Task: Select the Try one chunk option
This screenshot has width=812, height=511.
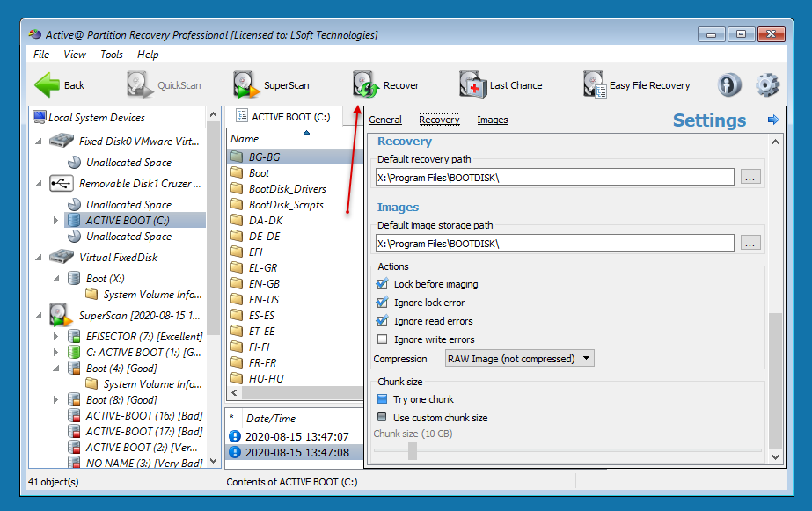Action: pyautogui.click(x=382, y=399)
